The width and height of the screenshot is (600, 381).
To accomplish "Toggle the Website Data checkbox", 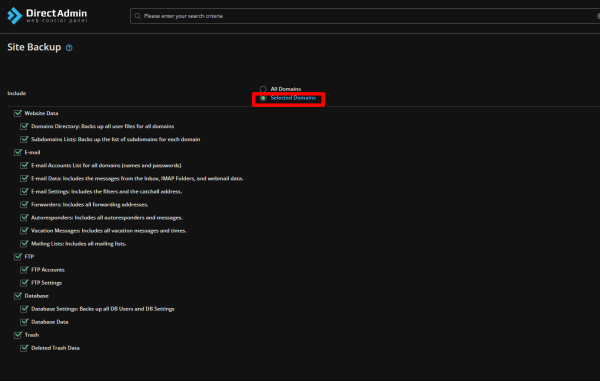I will click(x=18, y=113).
